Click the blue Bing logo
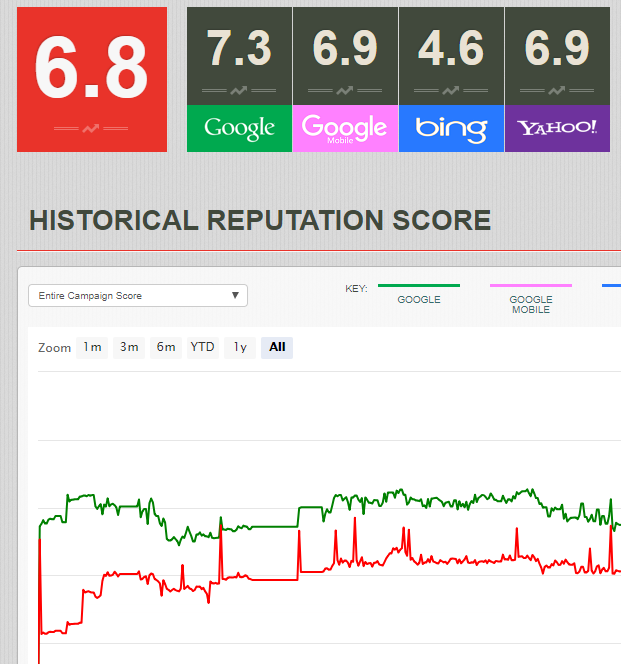 [451, 128]
